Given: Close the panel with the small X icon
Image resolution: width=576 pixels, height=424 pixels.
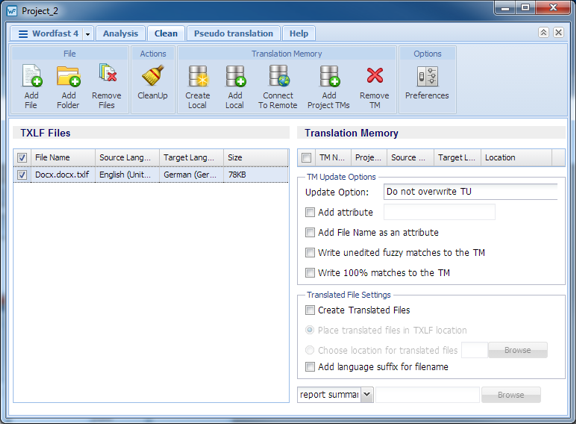Looking at the screenshot, I should (558, 33).
